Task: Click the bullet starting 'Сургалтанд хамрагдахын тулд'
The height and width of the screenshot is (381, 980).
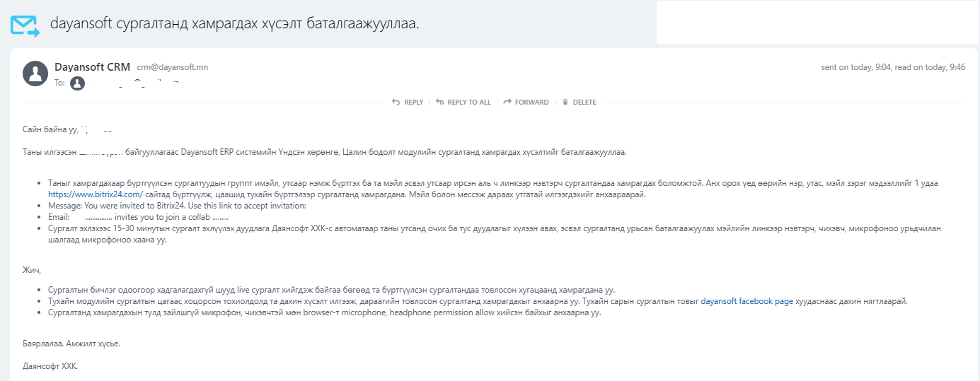Action: [x=324, y=312]
